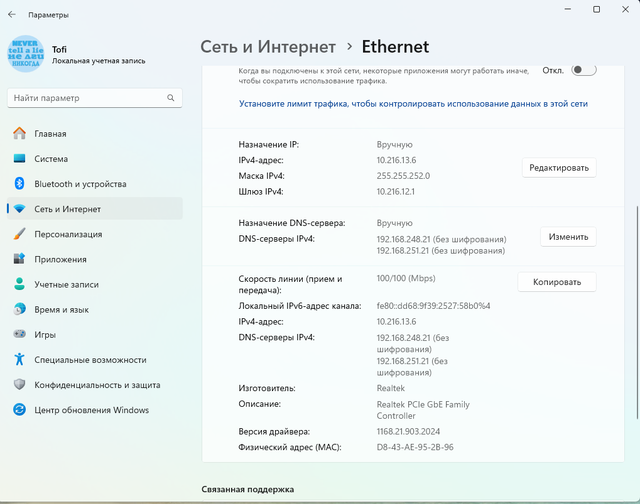This screenshot has height=504, width=640.
Task: Click the Сеть и Интернет wifi icon
Action: pyautogui.click(x=19, y=209)
